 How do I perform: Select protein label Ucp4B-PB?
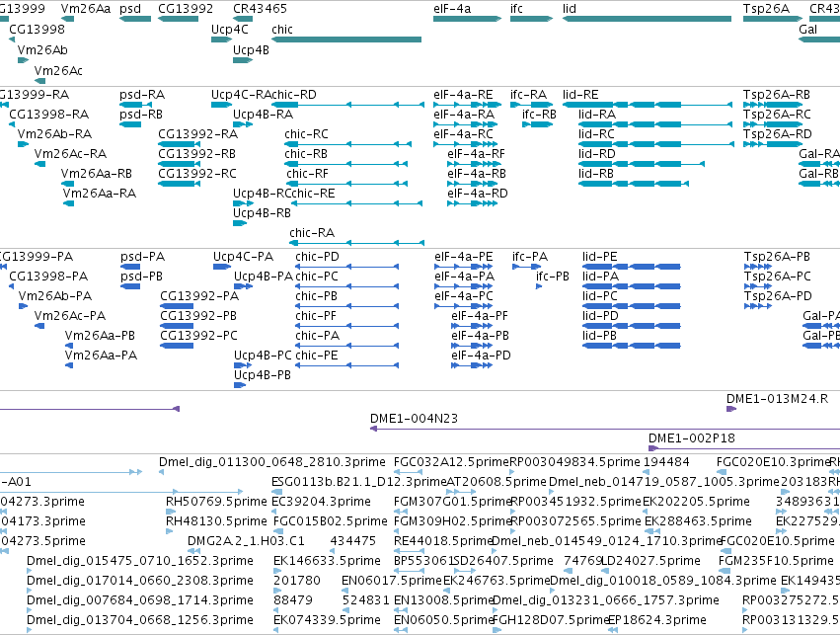(263, 375)
